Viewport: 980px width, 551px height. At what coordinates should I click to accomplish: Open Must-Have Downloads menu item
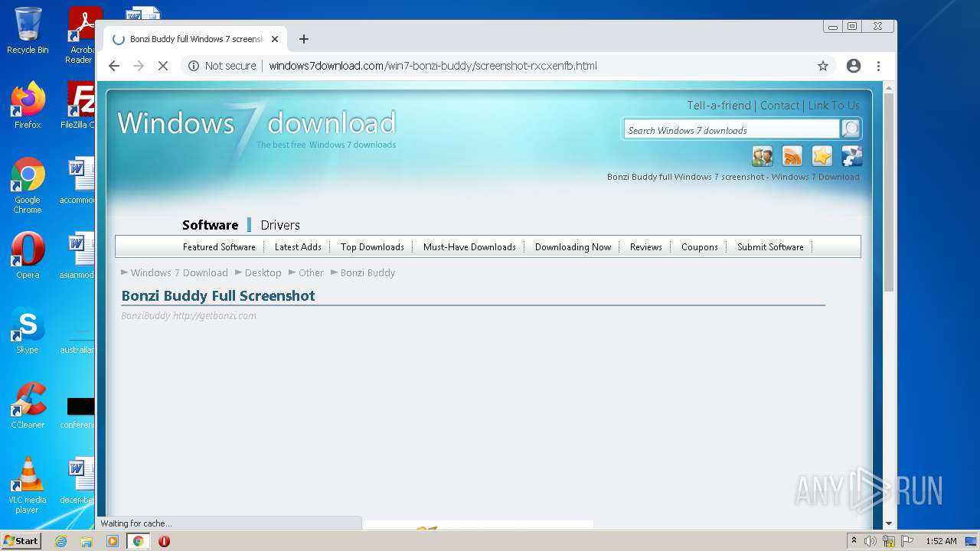tap(469, 247)
